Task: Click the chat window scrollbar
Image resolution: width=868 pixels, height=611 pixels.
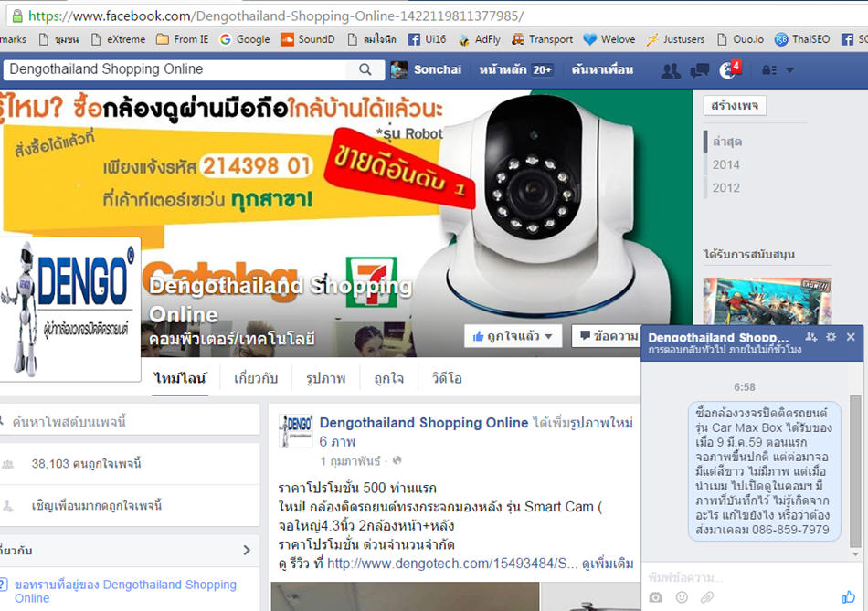Action: click(855, 471)
